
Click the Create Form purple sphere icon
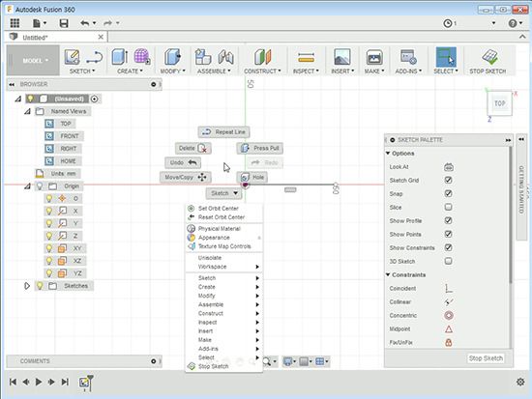142,56
